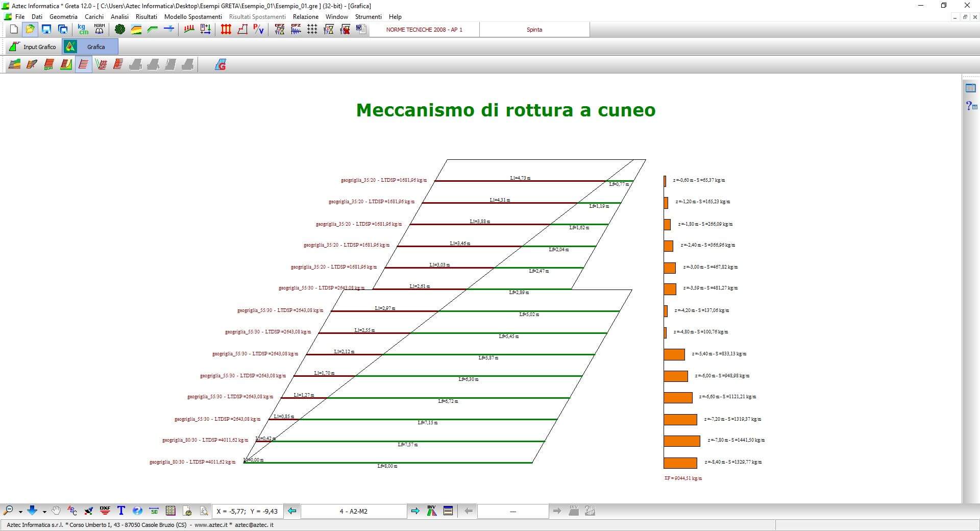Viewport: 980px width, 531px height.
Task: Go to next combination with right arrow
Action: tap(415, 511)
